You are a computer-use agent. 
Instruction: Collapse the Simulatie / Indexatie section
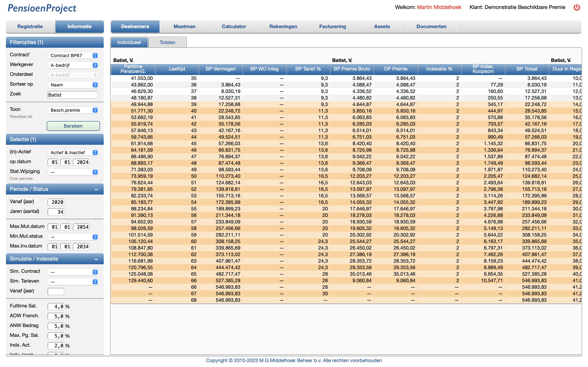click(x=96, y=259)
